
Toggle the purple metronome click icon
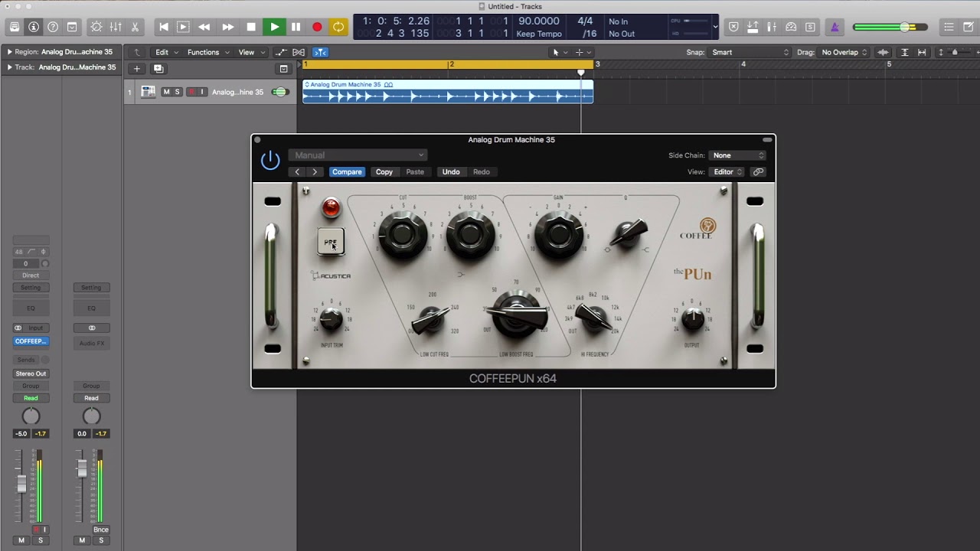[x=835, y=27]
